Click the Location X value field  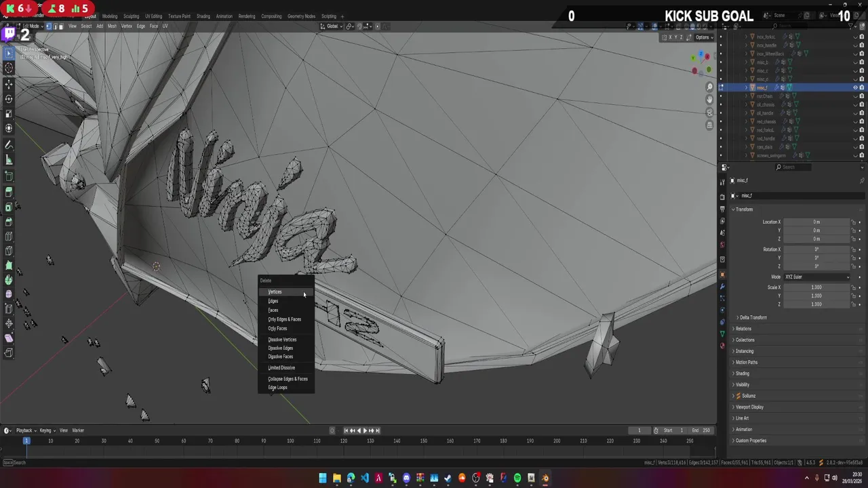pos(816,222)
